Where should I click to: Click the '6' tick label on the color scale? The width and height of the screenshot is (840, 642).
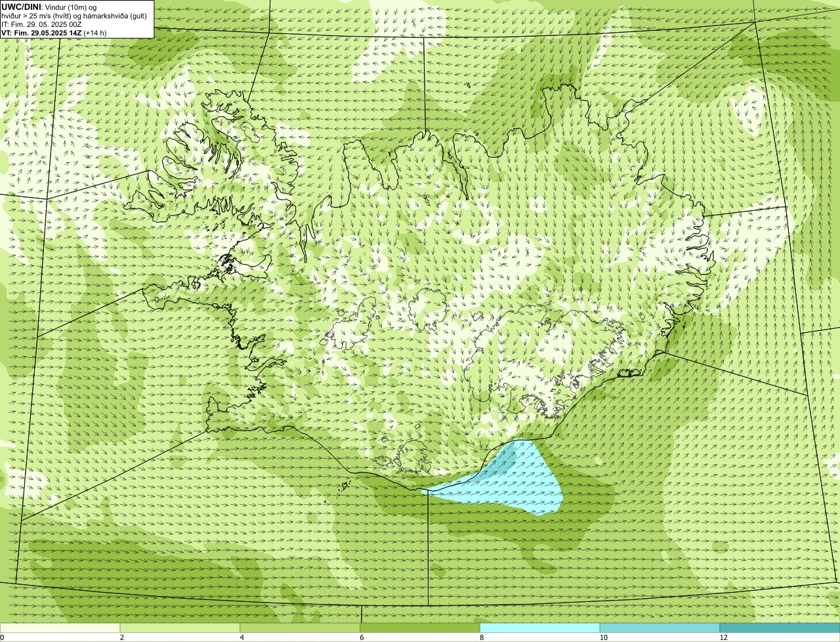tap(362, 637)
